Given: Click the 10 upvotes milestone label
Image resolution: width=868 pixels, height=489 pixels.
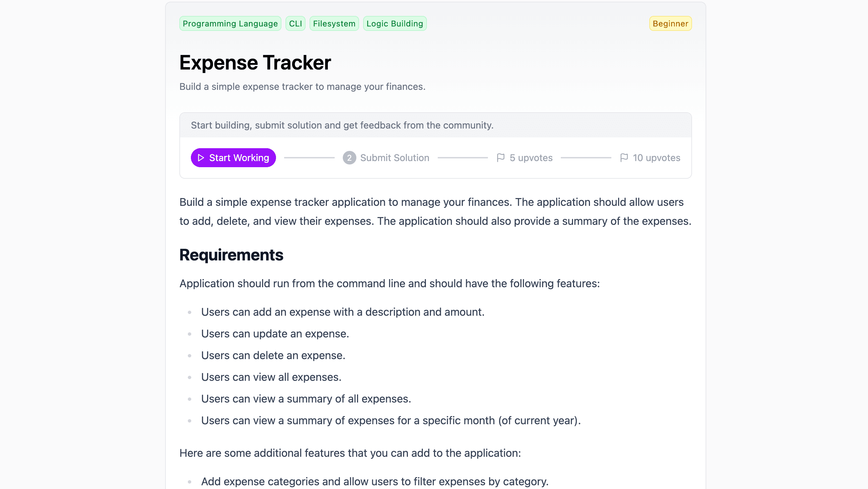Looking at the screenshot, I should [x=656, y=157].
